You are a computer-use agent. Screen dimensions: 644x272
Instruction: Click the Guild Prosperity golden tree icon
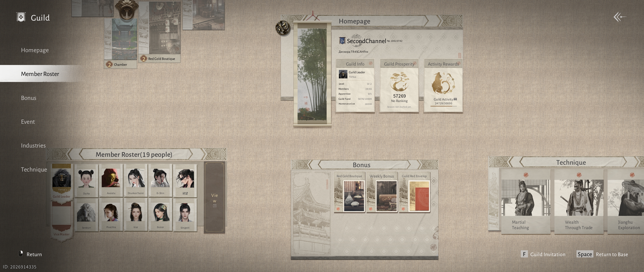pos(399,82)
